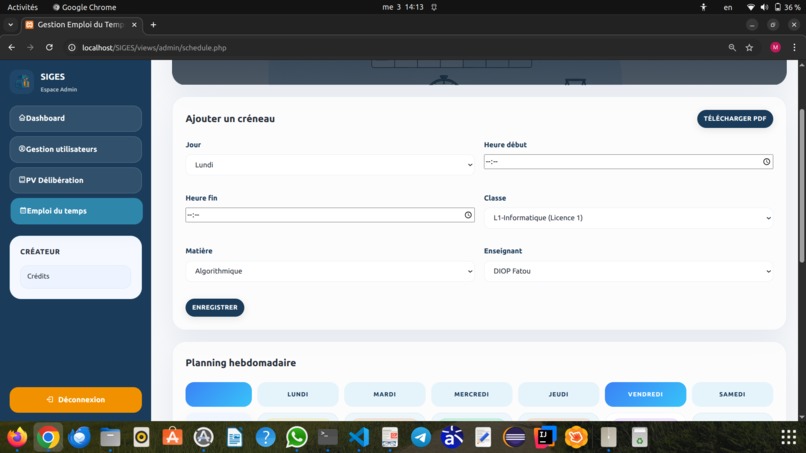Show applications grid in dock
The width and height of the screenshot is (806, 453).
(789, 438)
